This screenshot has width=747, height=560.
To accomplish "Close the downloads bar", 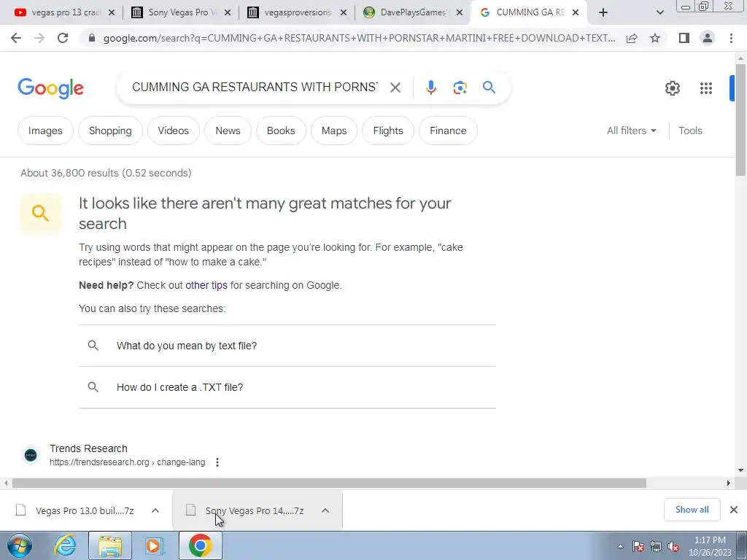I will point(734,510).
